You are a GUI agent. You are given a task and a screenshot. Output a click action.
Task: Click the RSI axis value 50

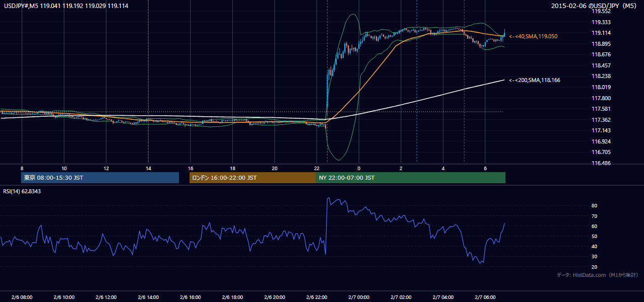click(594, 236)
